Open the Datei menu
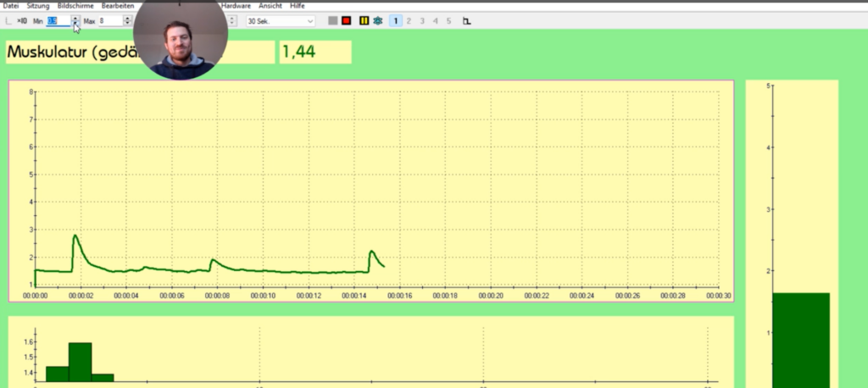 [x=11, y=6]
